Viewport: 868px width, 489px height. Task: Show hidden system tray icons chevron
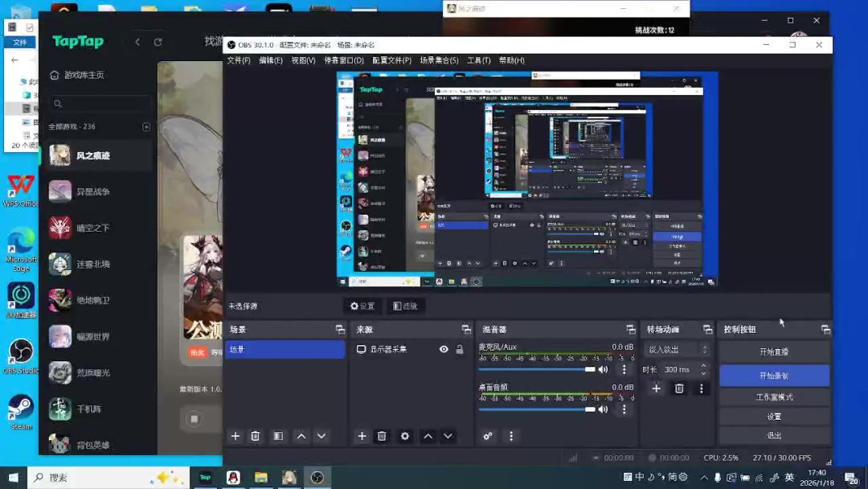703,478
